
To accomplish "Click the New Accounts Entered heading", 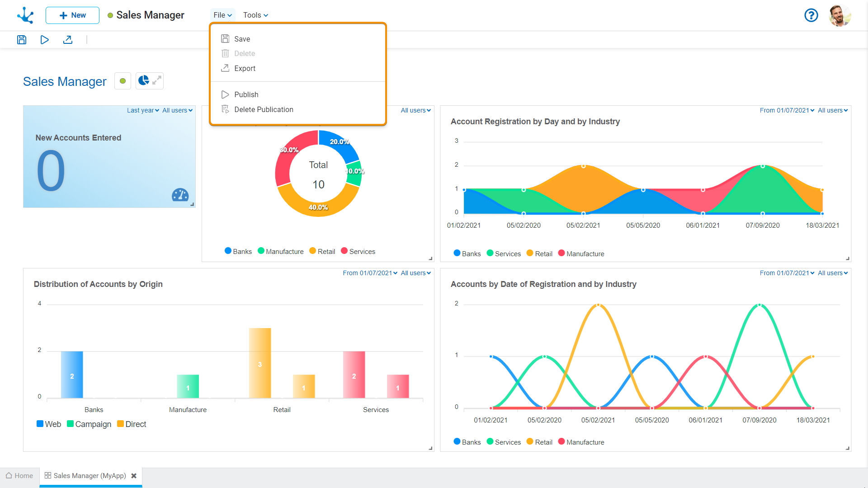I will click(x=78, y=138).
